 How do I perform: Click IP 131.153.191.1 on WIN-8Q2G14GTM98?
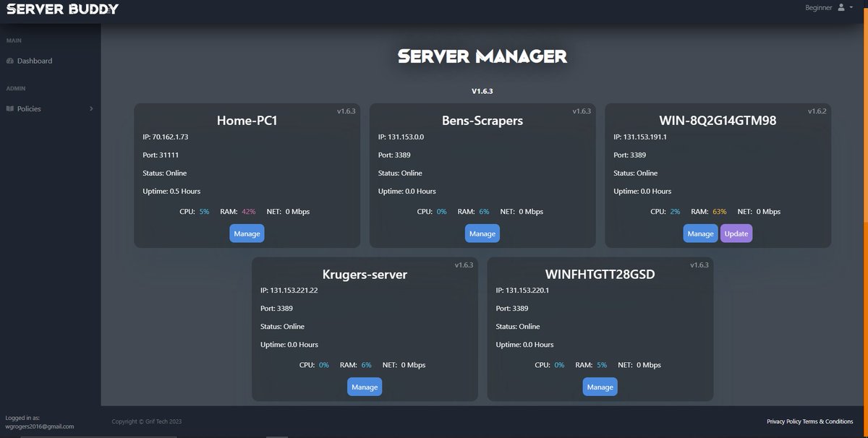pyautogui.click(x=640, y=137)
